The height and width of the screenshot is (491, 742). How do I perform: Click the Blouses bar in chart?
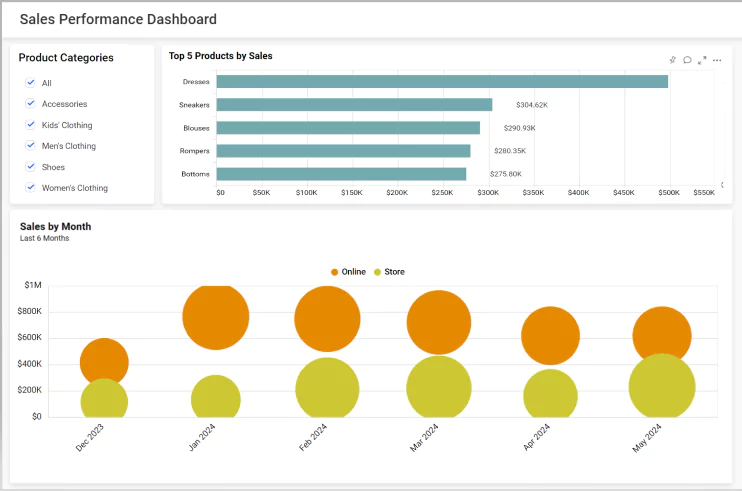coord(348,128)
